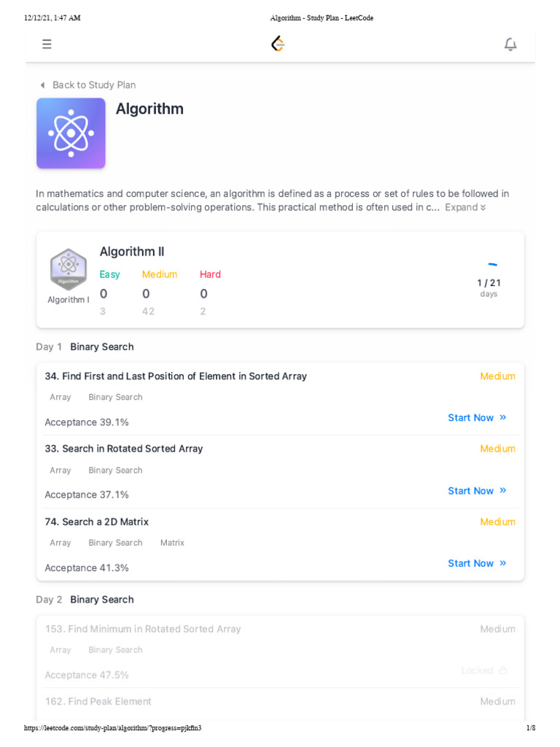Click the Binary Search tag under problem 33
Viewport: 560px width, 747px height.
point(115,471)
